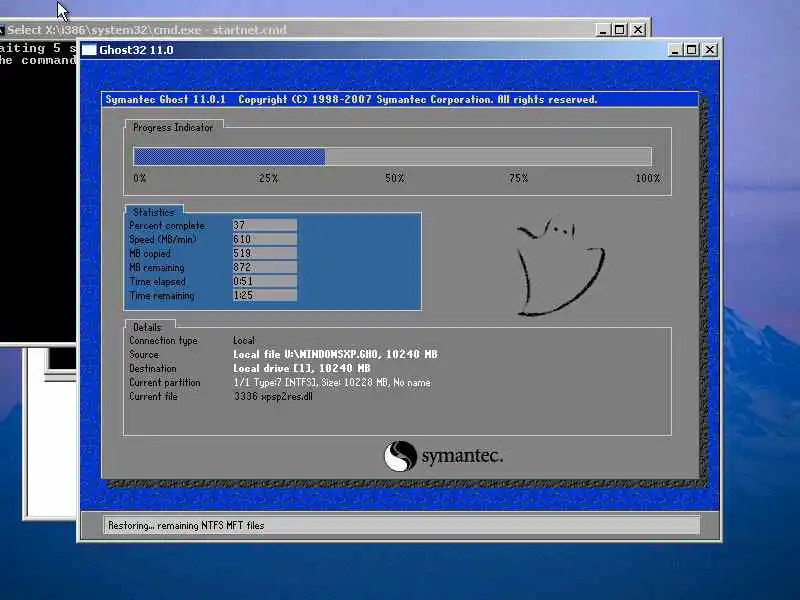Viewport: 800px width, 600px height.
Task: Close the Ghost32 11.0 window
Action: (x=710, y=50)
